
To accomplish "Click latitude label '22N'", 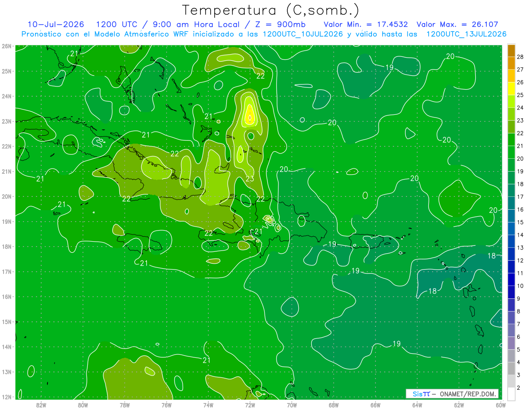I will coord(7,146).
